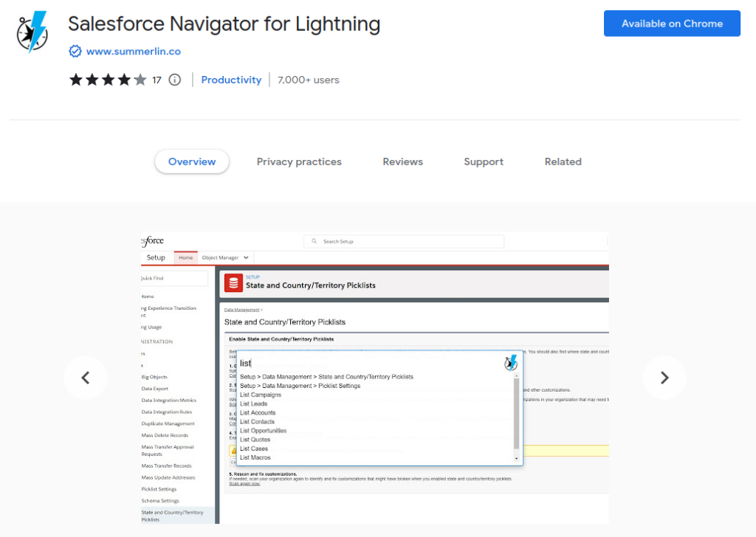Image resolution: width=756 pixels, height=537 pixels.
Task: Click the info icon next to the star rating
Action: (x=174, y=80)
